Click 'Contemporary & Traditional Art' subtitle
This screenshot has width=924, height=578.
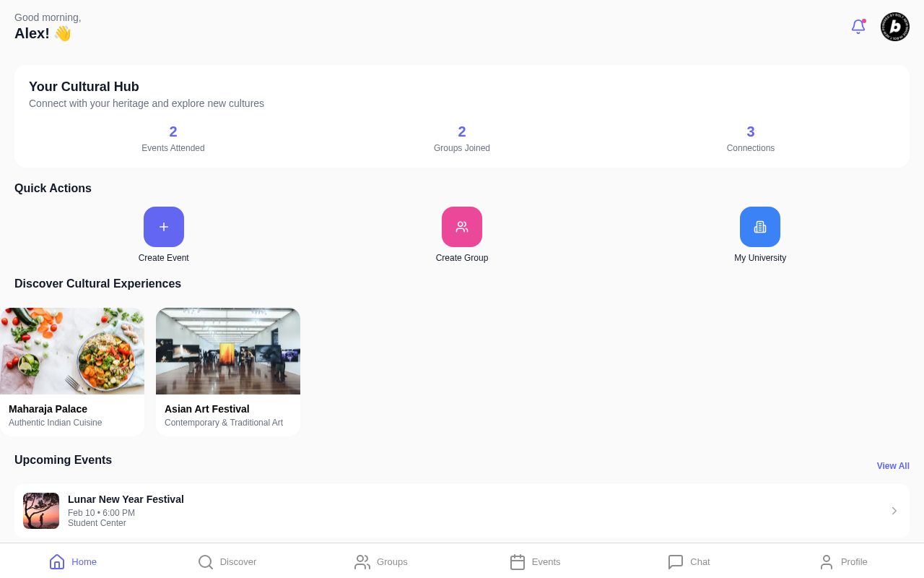tap(224, 423)
